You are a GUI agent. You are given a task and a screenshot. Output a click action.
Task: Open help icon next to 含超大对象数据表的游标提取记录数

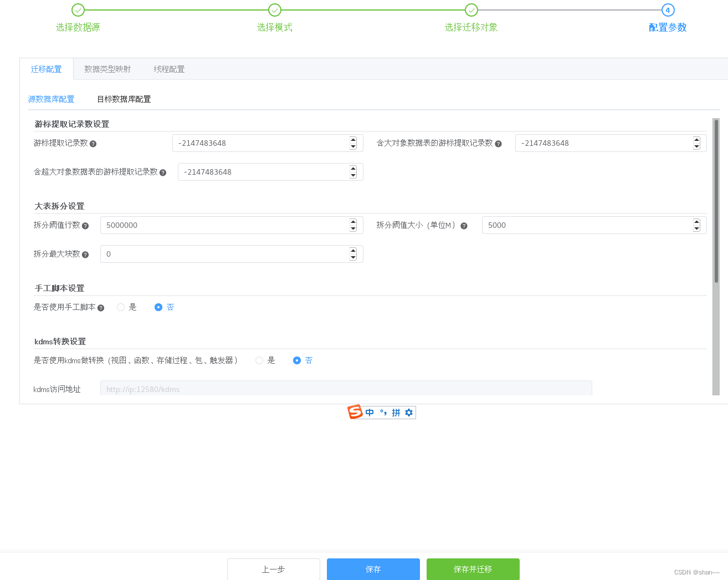[x=163, y=172]
